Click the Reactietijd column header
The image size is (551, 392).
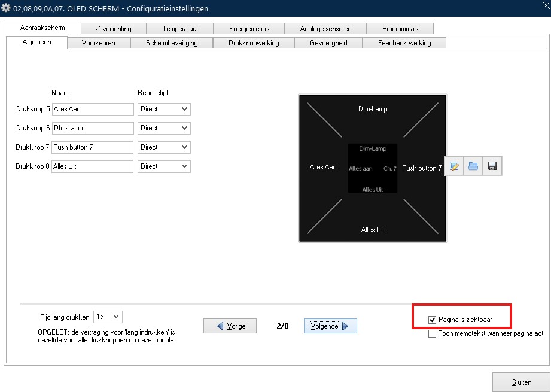[153, 93]
